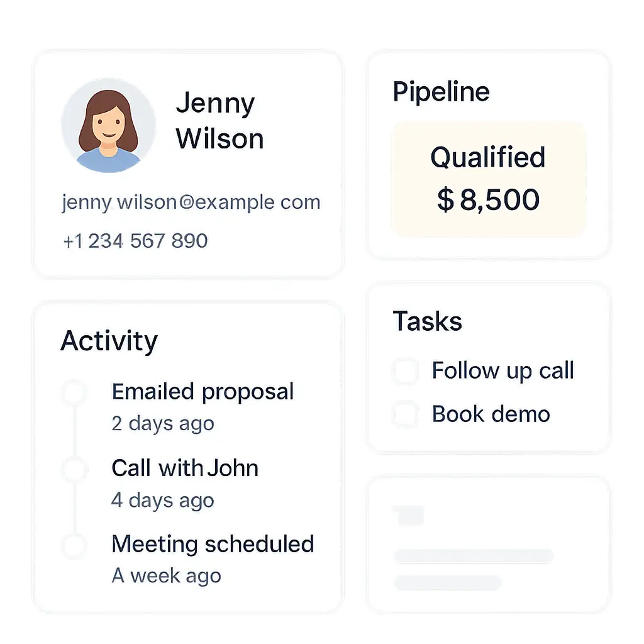Open the jenny.wilson@example.com email address

pos(191,203)
